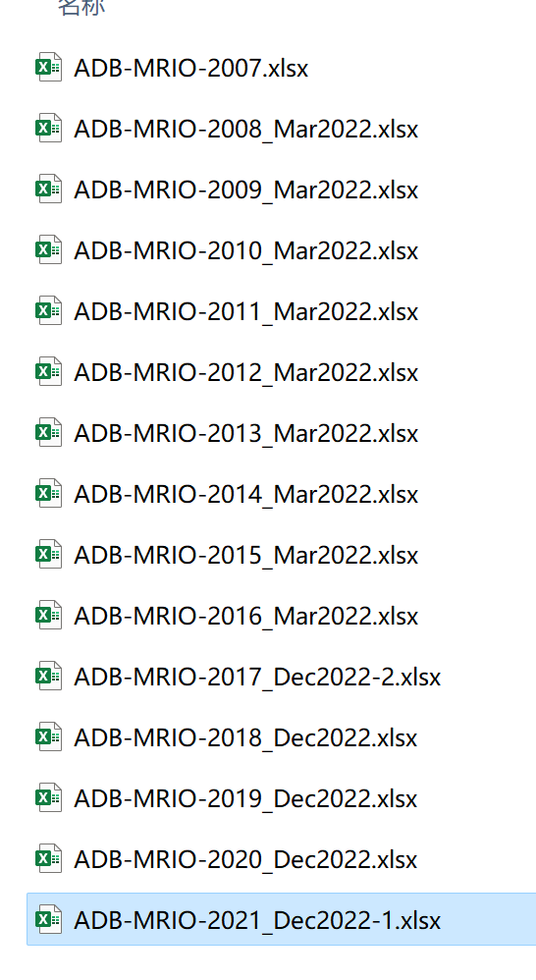Click file name text ADB-MRIO-2007.xlsx
Viewport: 536px width, 980px height.
pyautogui.click(x=191, y=68)
